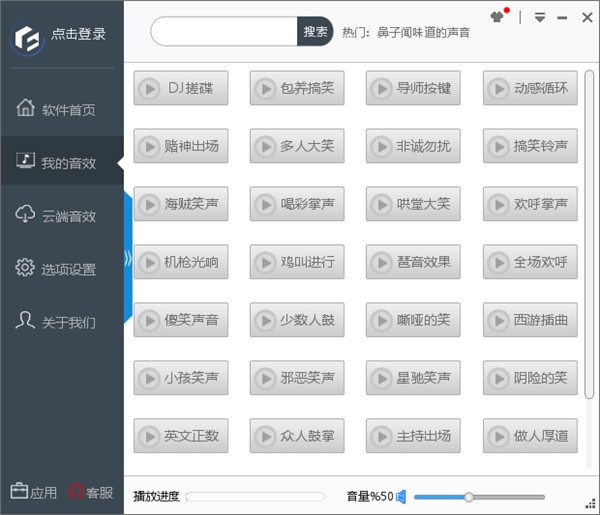Select the 我的音效 menu label

click(x=68, y=163)
